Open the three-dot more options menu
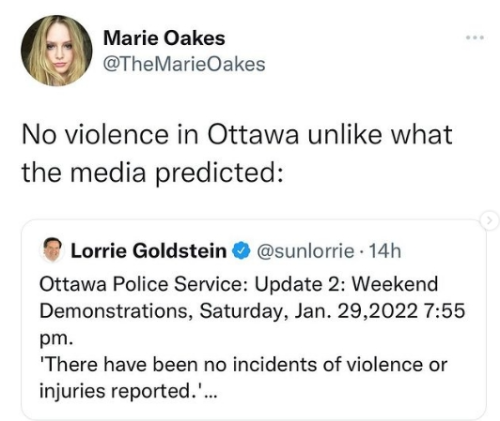Screen dimensions: 500x421 click(x=475, y=38)
